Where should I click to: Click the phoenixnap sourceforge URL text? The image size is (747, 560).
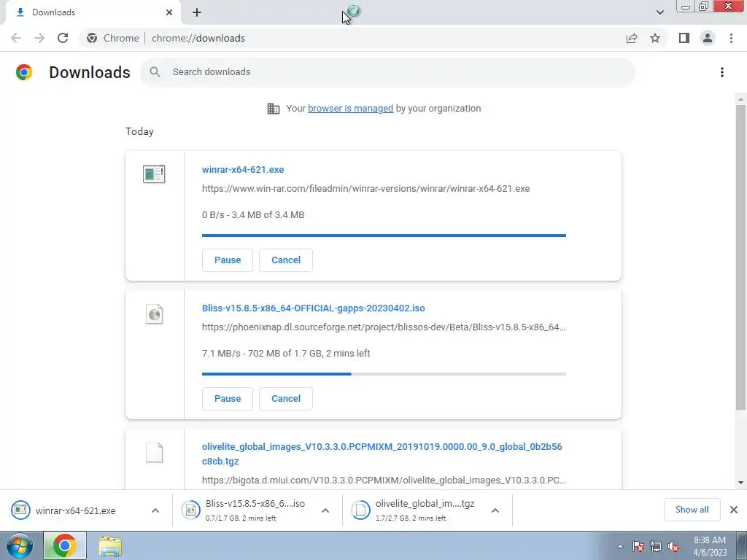(384, 327)
